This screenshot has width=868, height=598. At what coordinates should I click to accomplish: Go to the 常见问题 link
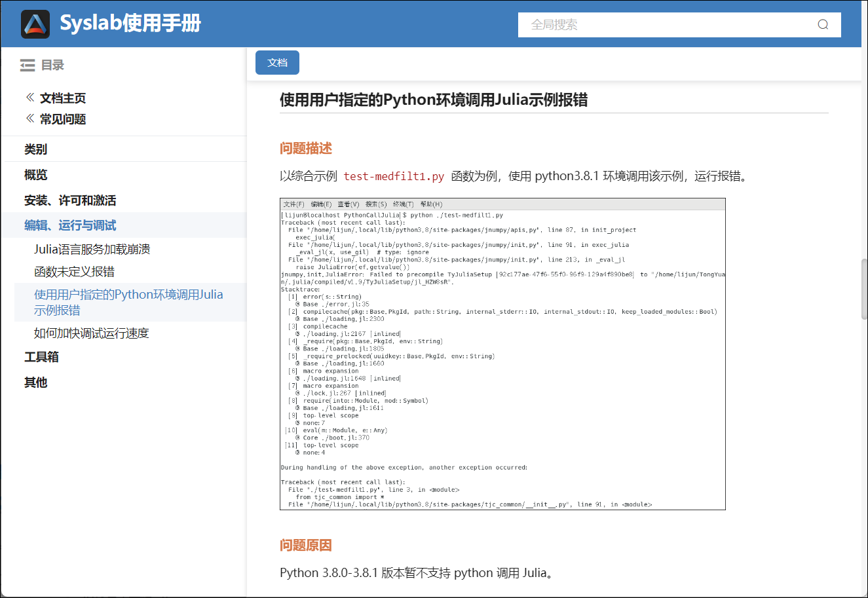63,119
